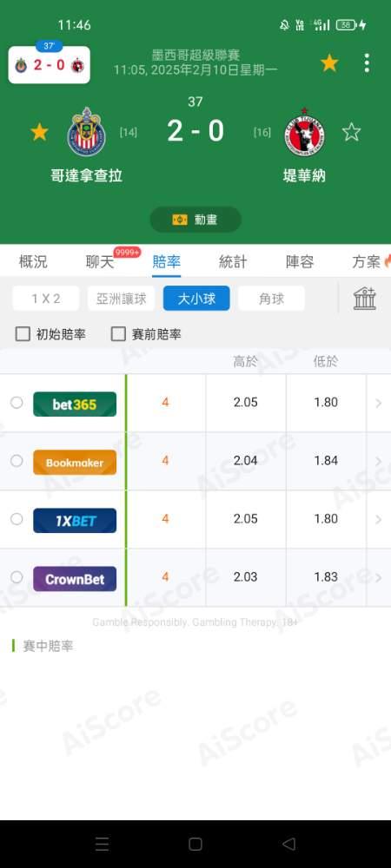Tap the battery indicator in status bar

tap(346, 25)
